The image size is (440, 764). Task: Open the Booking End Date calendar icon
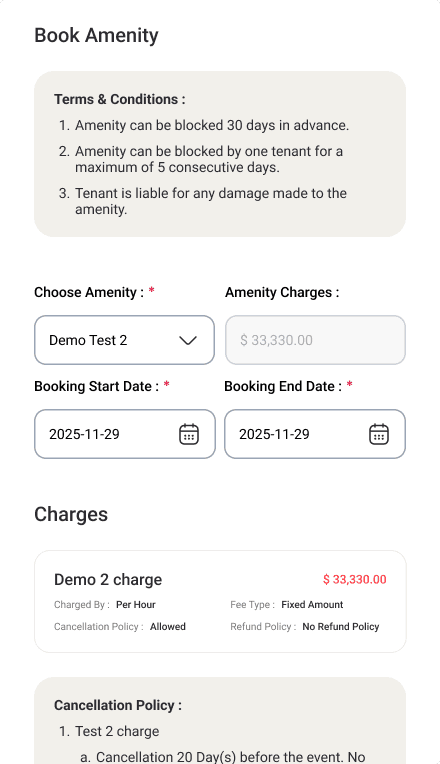(x=379, y=434)
